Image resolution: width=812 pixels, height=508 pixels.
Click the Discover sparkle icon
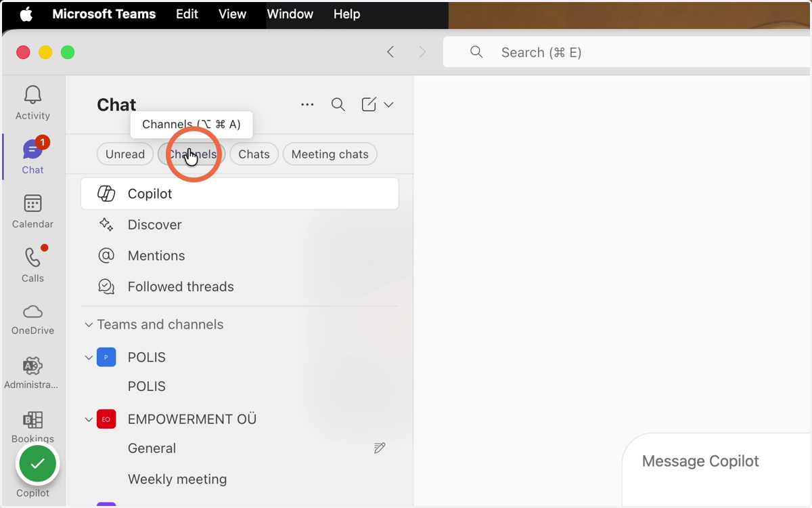point(106,225)
